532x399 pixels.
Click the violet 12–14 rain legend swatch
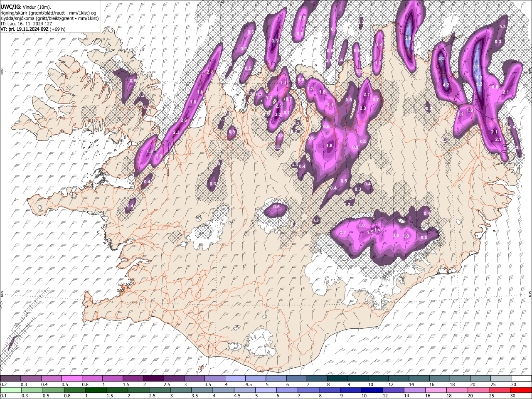point(394,390)
